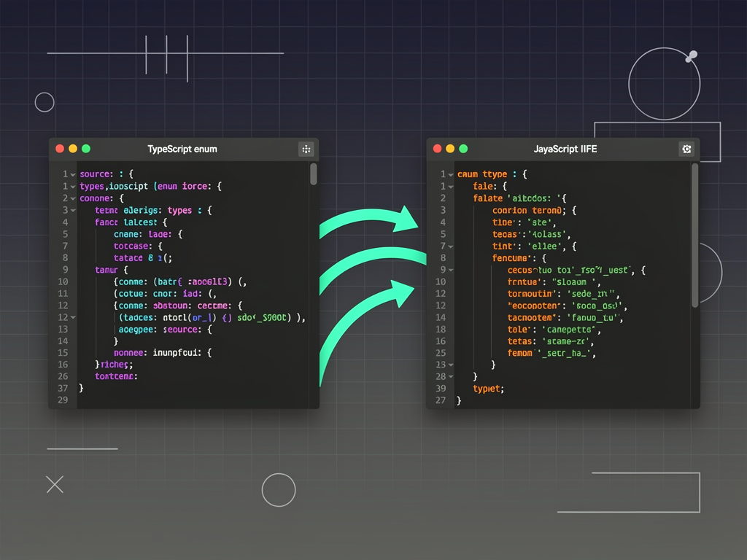The width and height of the screenshot is (747, 560).
Task: Click the 'TypeScript enum' window title
Action: click(182, 149)
